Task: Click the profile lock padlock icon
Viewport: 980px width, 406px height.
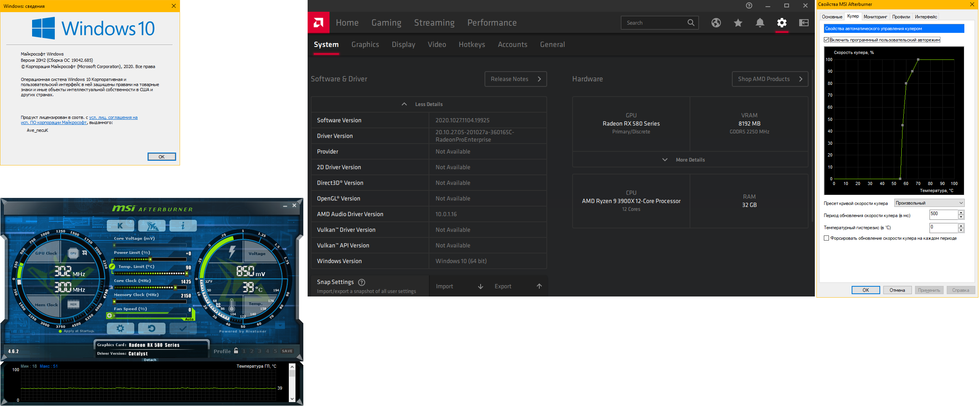Action: point(236,350)
